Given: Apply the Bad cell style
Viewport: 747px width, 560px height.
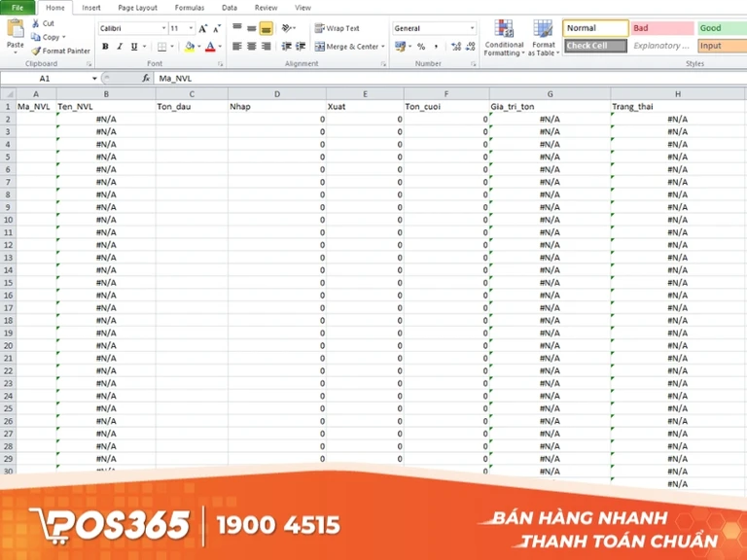Looking at the screenshot, I should (x=662, y=28).
